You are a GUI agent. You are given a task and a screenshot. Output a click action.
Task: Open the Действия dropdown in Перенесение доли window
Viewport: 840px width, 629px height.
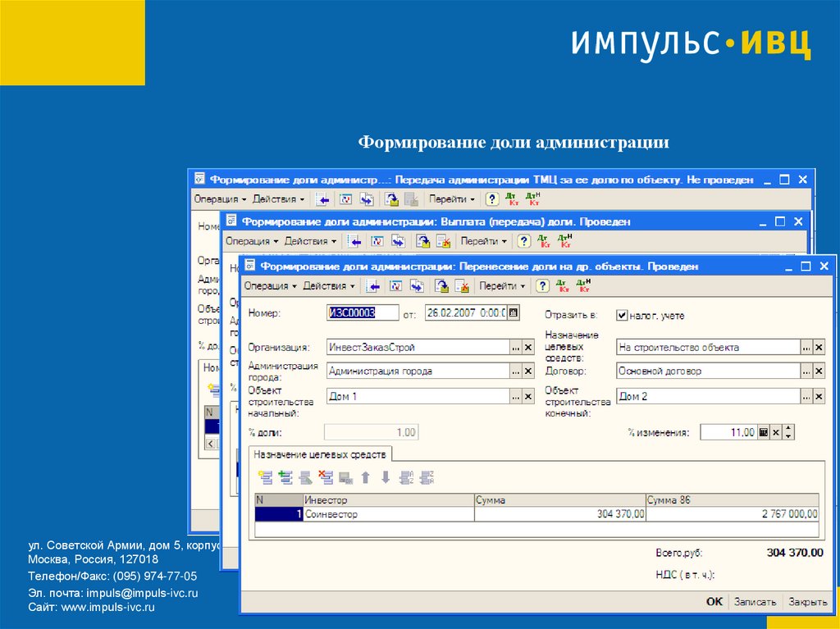(328, 286)
